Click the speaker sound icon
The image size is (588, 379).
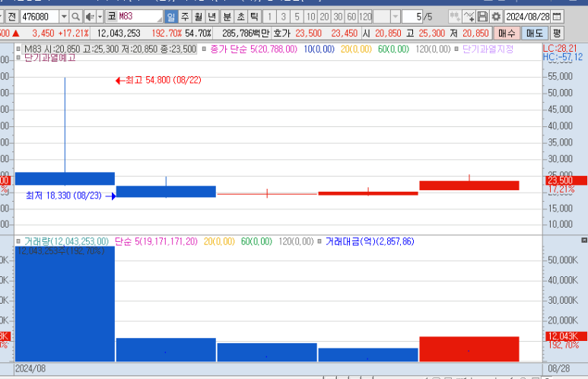[88, 16]
